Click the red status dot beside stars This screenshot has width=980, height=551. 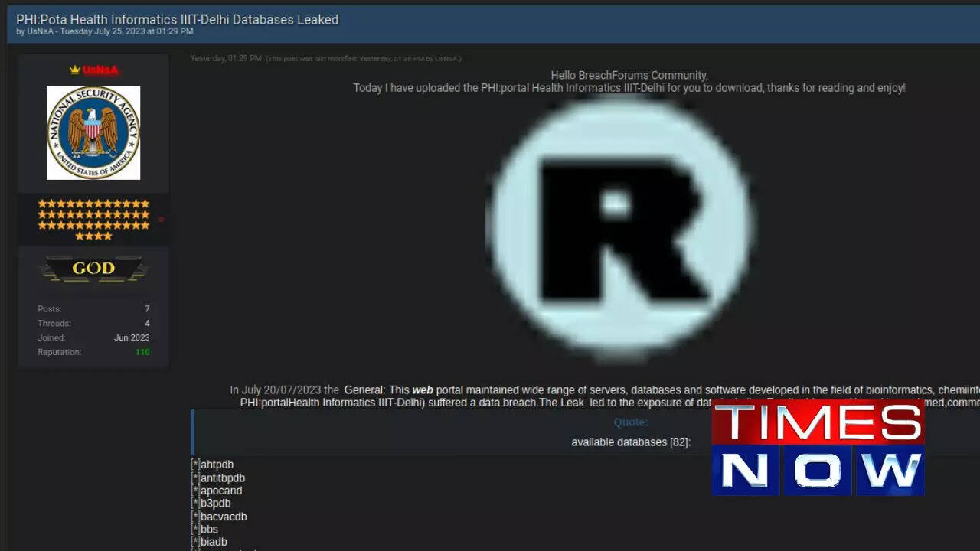pyautogui.click(x=161, y=220)
